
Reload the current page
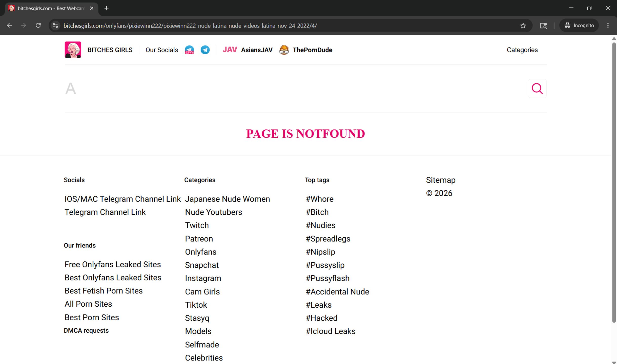(x=38, y=26)
